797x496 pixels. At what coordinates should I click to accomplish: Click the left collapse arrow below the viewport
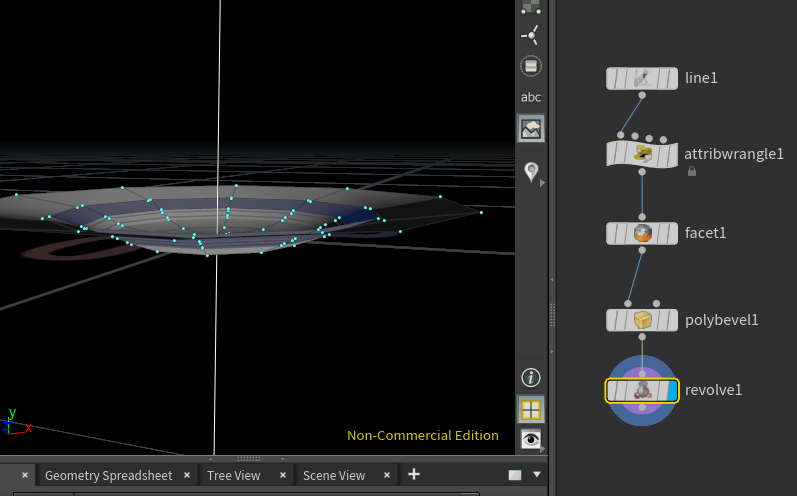[211, 458]
